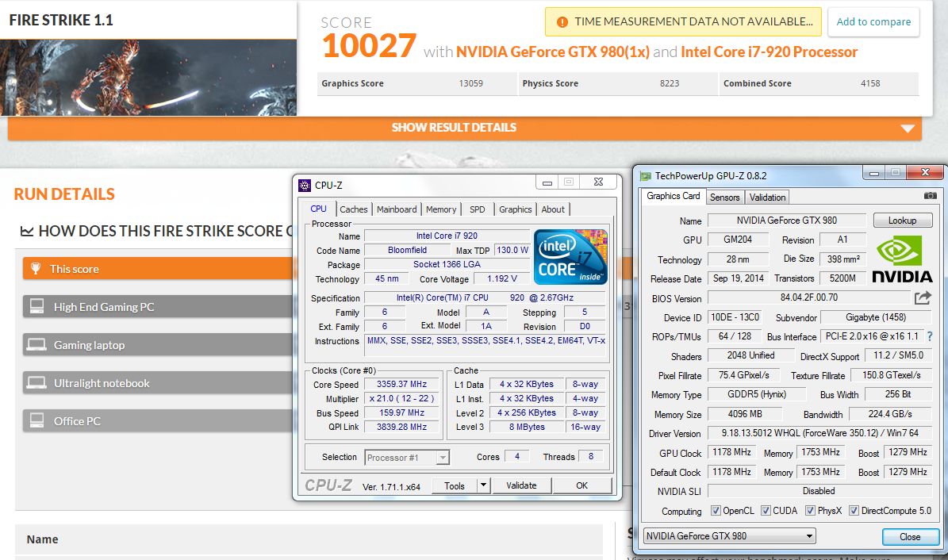Click the laptop icon for Ultralight notebook

pyautogui.click(x=36, y=382)
